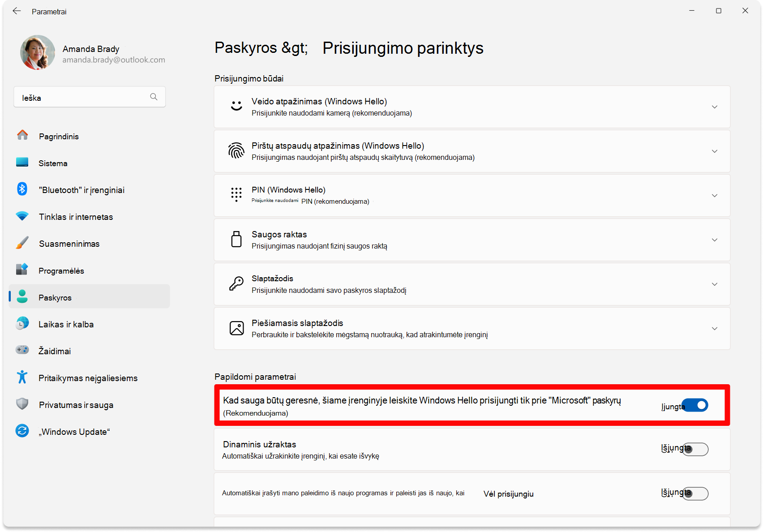Go to "Bluetooth" ir įrenginiai
Screen dimensions: 763x532
pos(90,190)
